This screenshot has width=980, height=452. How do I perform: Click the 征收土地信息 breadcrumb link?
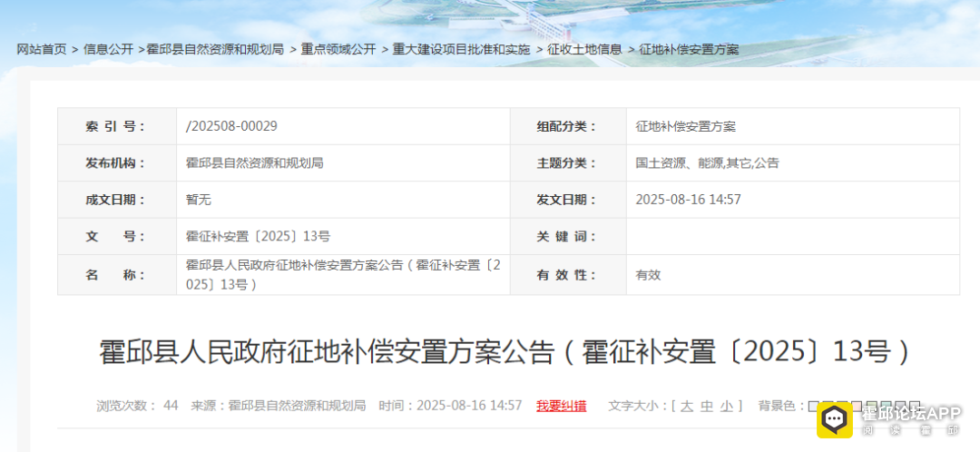pyautogui.click(x=585, y=49)
